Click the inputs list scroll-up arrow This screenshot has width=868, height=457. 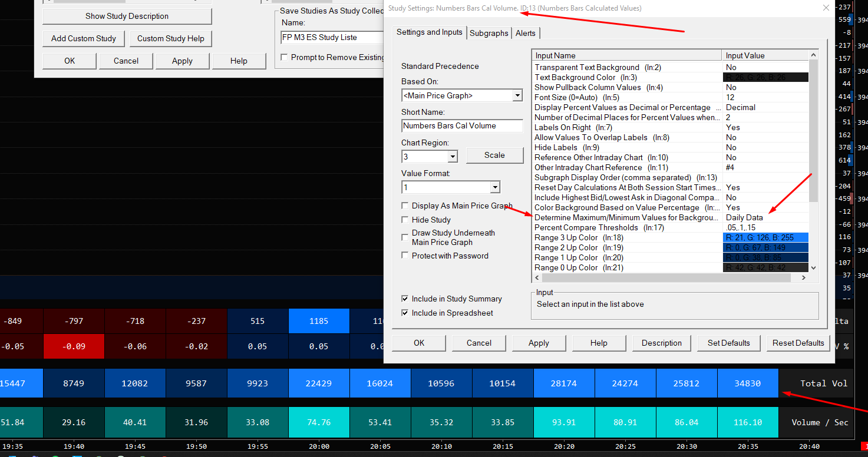coord(814,55)
